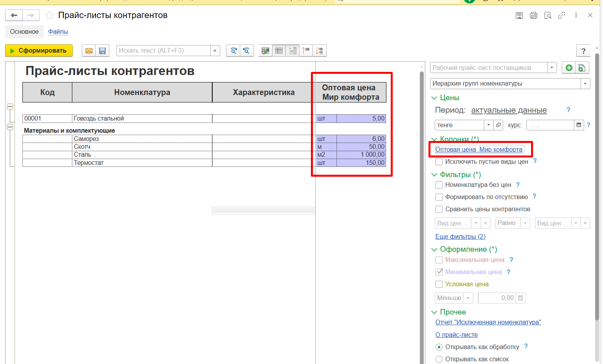Click the collapse all groups icon
Viewport: 603px width, 364px height.
coord(306,51)
